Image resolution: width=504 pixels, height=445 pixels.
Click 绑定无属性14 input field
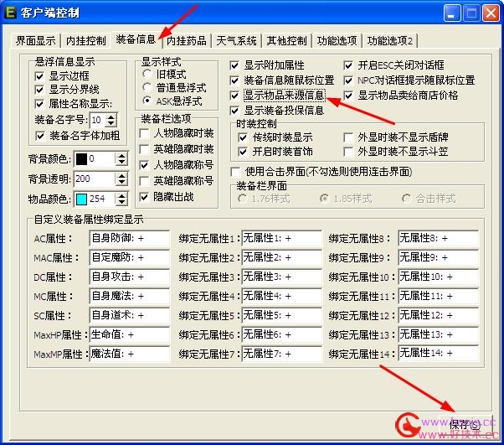(x=439, y=354)
